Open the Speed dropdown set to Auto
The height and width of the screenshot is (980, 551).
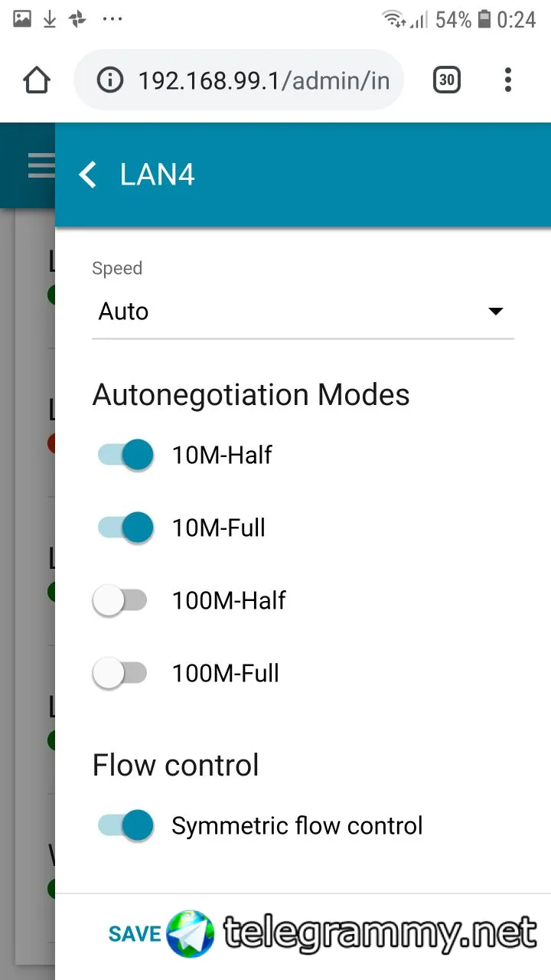tap(303, 312)
